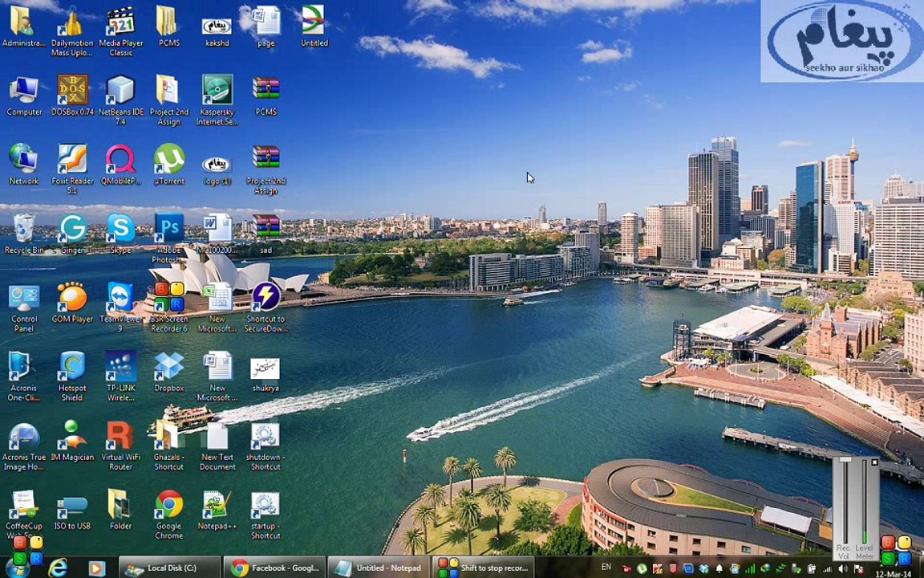Open the Project 2nd Assign folder
The height and width of the screenshot is (578, 924).
169,100
